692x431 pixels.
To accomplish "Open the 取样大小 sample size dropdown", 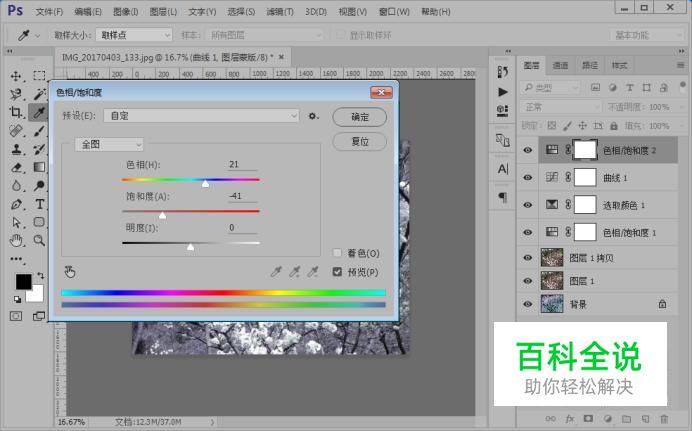I will (x=134, y=35).
